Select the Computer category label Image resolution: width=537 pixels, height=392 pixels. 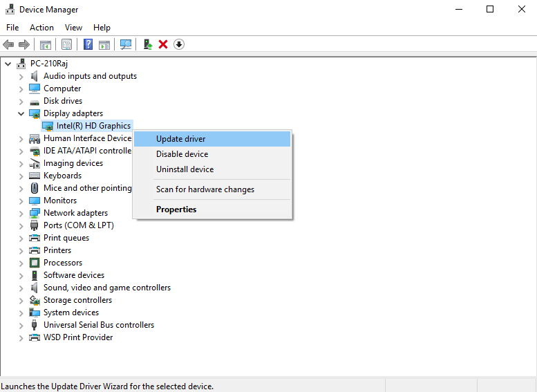coord(62,88)
